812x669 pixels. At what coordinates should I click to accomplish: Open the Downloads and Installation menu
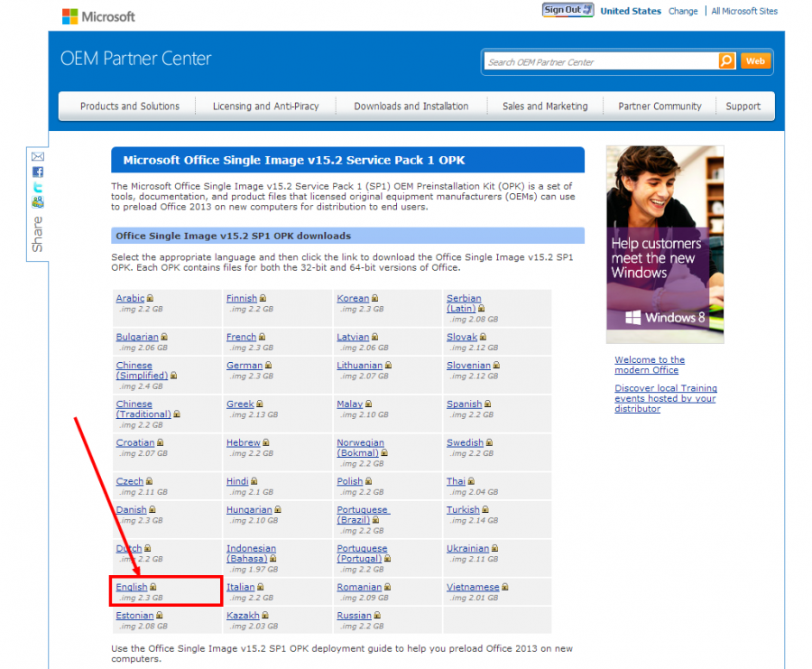[411, 107]
